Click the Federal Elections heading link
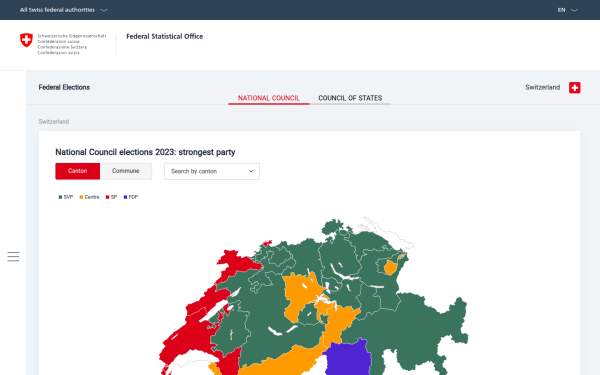Viewport: 600px width, 375px height. 64,87
